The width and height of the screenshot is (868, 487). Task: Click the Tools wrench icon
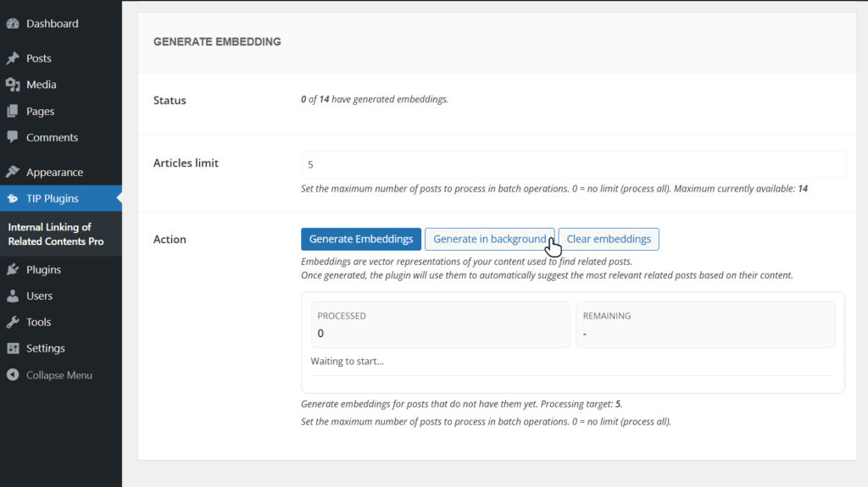(13, 322)
